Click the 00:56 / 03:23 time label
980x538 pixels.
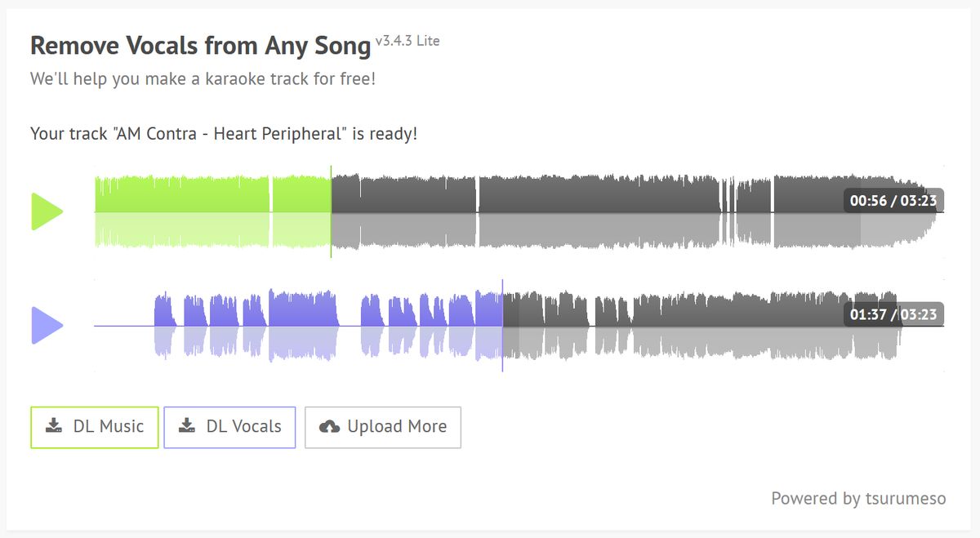[x=893, y=201]
